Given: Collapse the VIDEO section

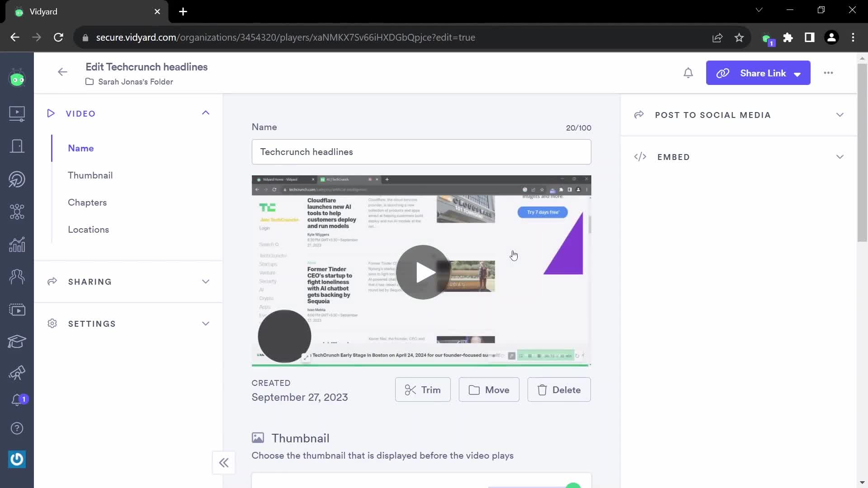Looking at the screenshot, I should 206,113.
